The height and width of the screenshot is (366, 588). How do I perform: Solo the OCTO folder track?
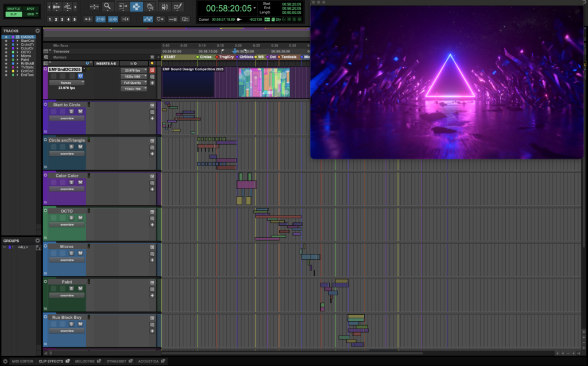pyautogui.click(x=71, y=218)
